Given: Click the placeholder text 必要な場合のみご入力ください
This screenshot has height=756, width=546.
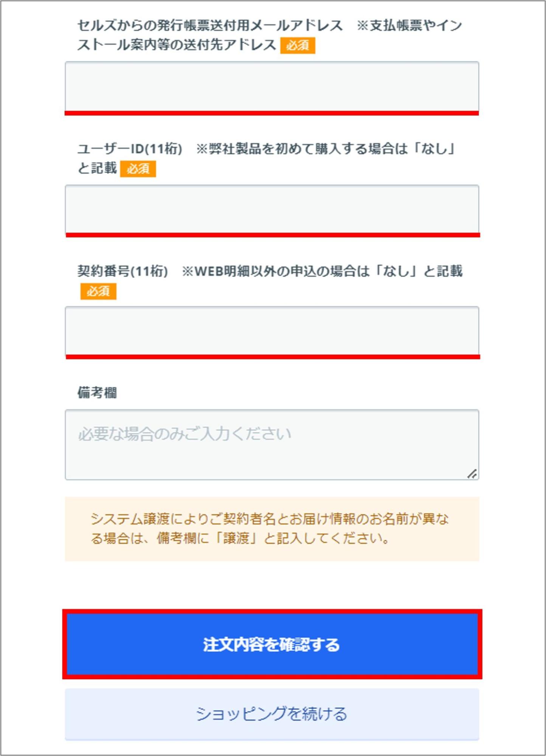Looking at the screenshot, I should [x=185, y=434].
